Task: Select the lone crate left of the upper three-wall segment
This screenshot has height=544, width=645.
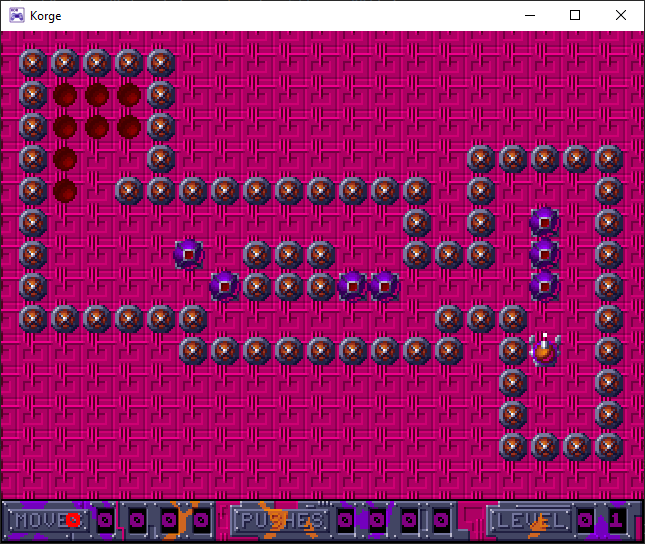Action: [x=188, y=254]
